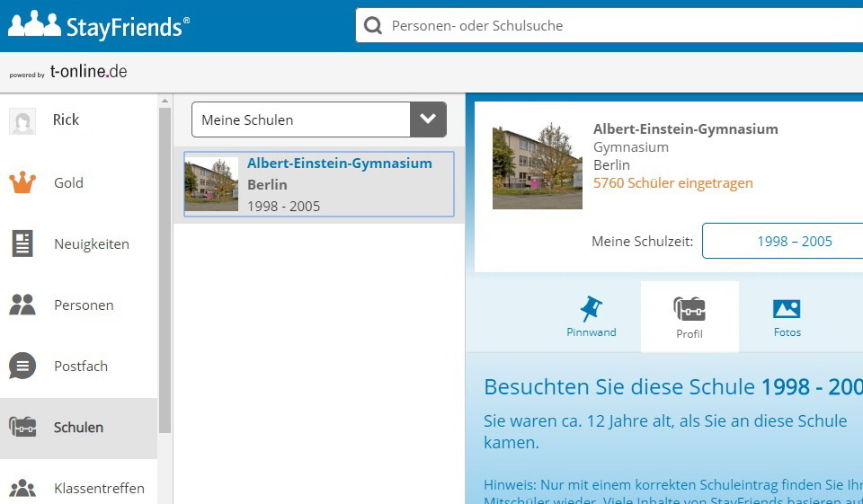Click Rick's profile avatar
The image size is (863, 504).
click(x=22, y=120)
